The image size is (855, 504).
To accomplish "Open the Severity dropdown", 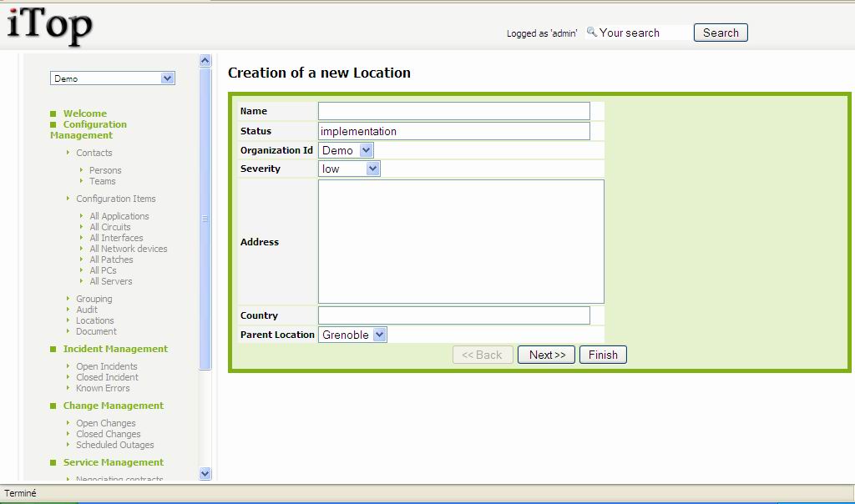I will tap(349, 169).
